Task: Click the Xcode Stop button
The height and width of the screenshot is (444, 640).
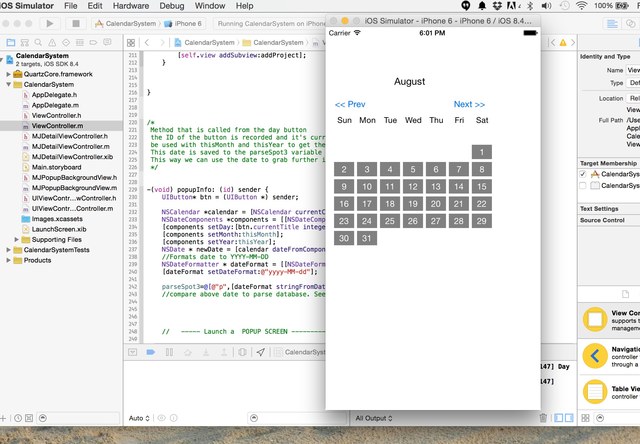Action: click(76, 23)
